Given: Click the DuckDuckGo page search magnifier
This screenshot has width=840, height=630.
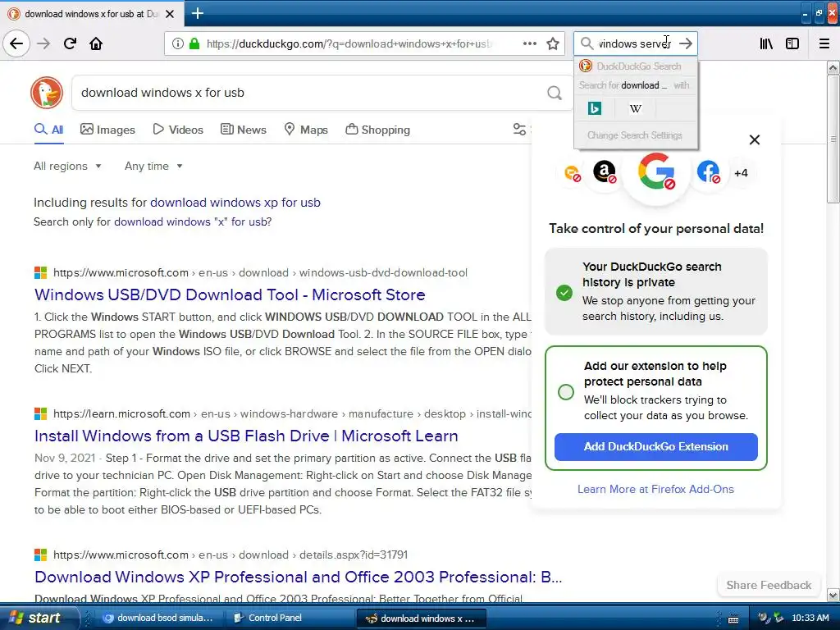Looking at the screenshot, I should (555, 94).
